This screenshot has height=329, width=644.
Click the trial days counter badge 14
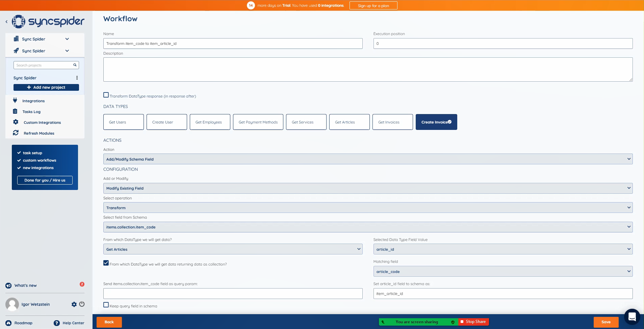point(251,5)
